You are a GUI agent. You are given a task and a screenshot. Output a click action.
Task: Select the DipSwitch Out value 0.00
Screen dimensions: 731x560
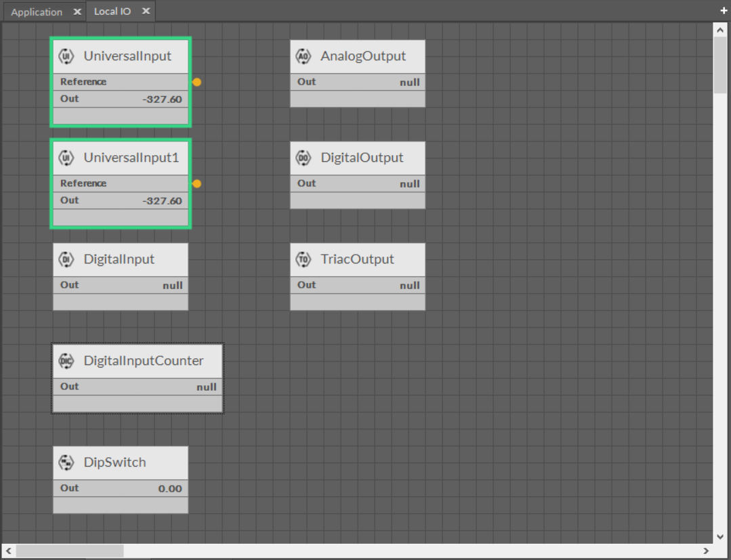170,488
